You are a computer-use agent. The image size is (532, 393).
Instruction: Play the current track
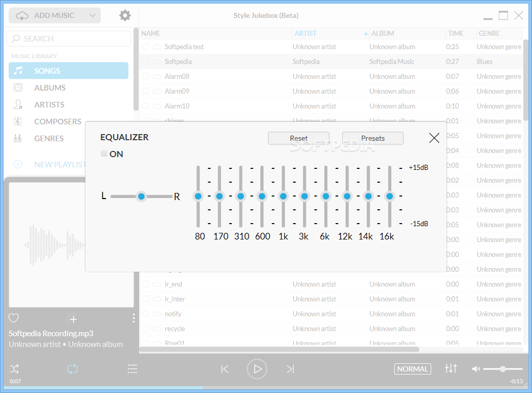[x=257, y=369]
